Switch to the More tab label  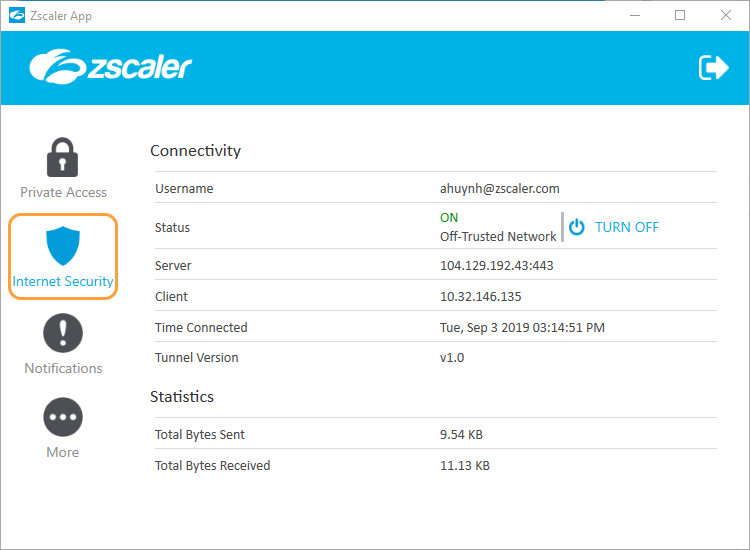tap(63, 452)
